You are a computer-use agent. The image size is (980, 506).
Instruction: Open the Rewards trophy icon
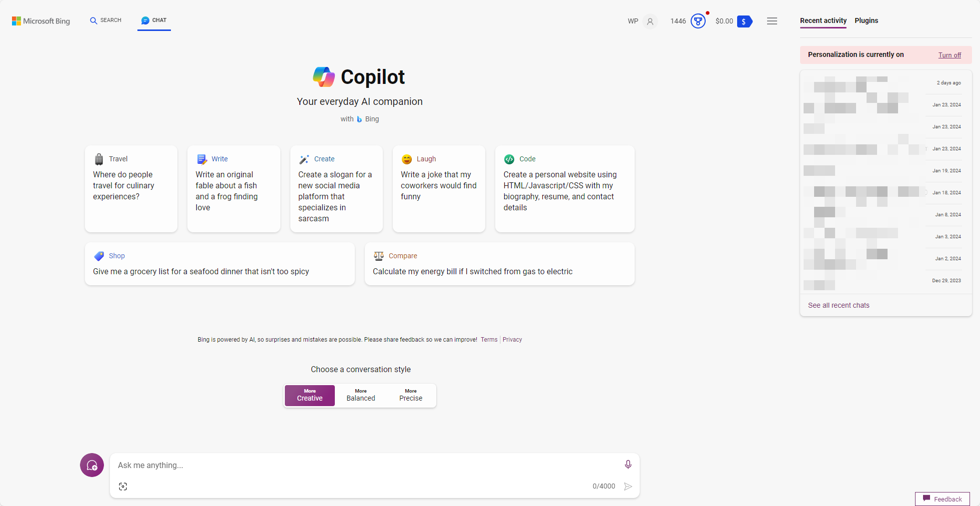tap(698, 21)
